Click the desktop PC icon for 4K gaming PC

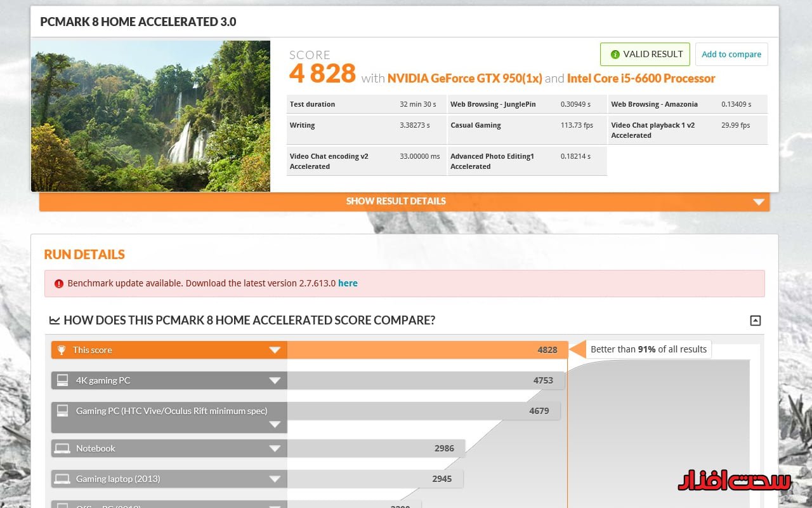tap(62, 380)
